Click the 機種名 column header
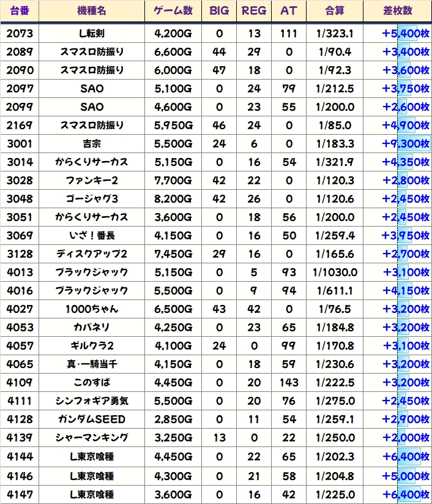 92,11
